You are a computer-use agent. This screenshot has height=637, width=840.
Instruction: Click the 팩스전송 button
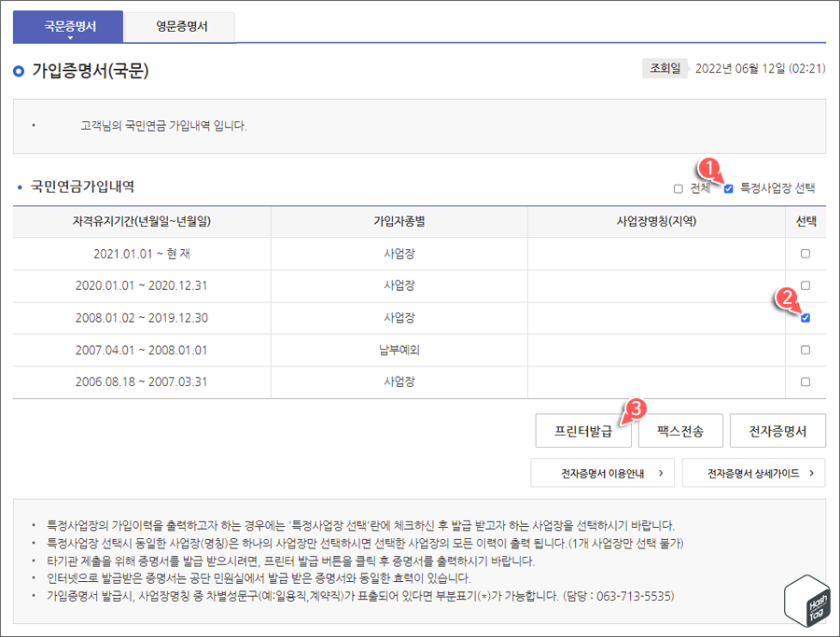(680, 432)
